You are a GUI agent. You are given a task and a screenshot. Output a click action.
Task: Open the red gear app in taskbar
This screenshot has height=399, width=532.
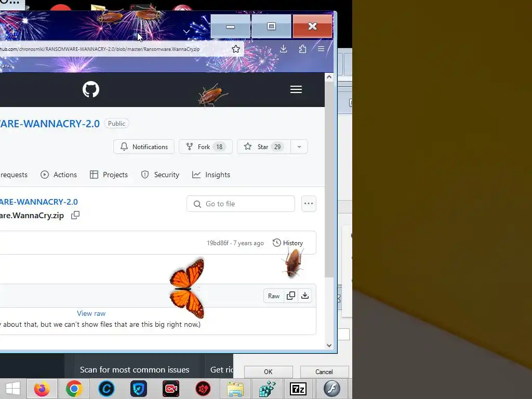pos(203,389)
